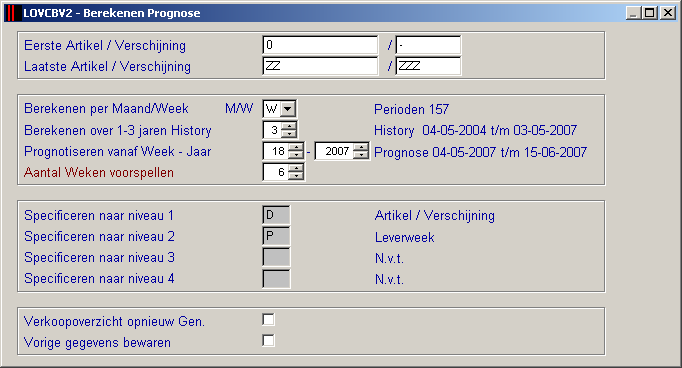Viewport: 682px width, 368px height.
Task: Decrease Aantal Weken voorspellen value
Action: click(296, 175)
